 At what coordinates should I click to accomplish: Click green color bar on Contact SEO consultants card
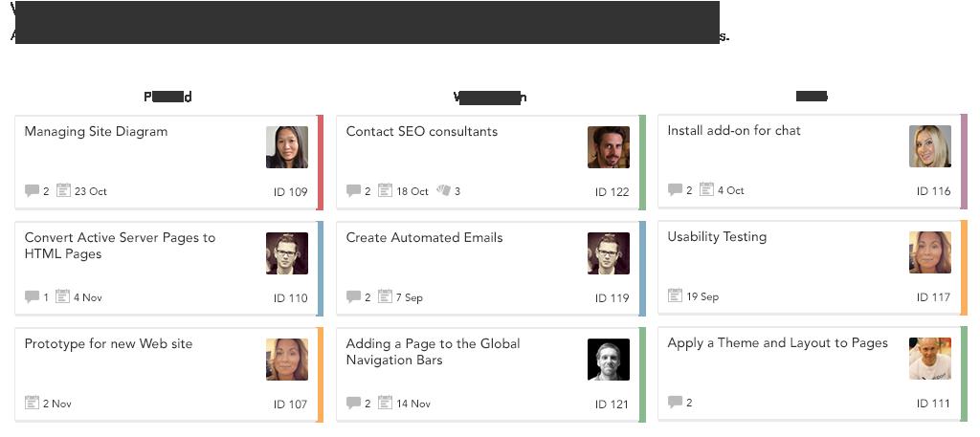click(x=642, y=163)
